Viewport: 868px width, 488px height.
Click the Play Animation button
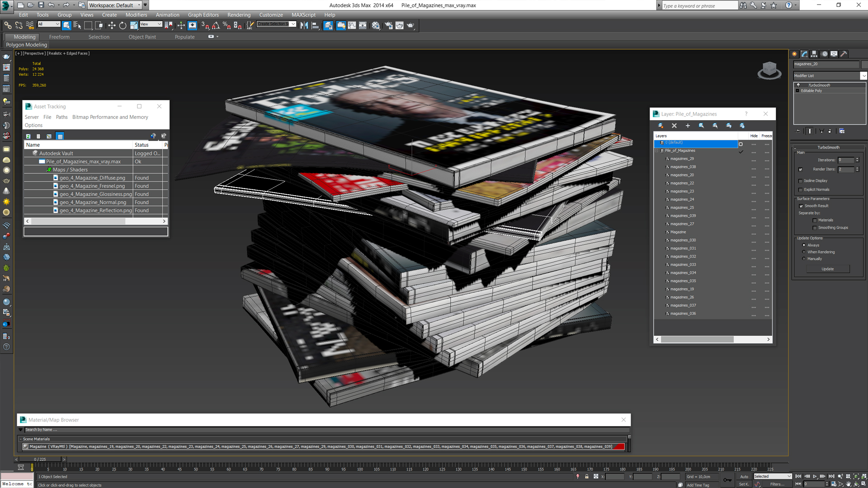click(x=815, y=476)
